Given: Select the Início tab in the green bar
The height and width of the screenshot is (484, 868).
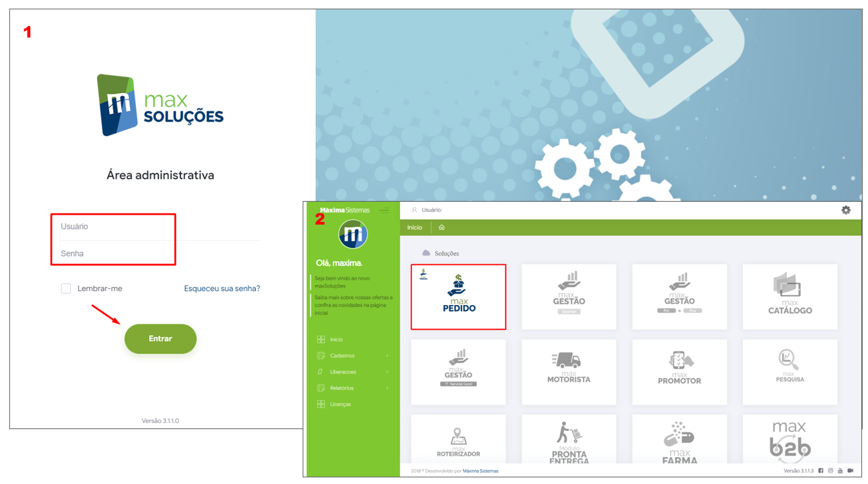Looking at the screenshot, I should coord(415,227).
